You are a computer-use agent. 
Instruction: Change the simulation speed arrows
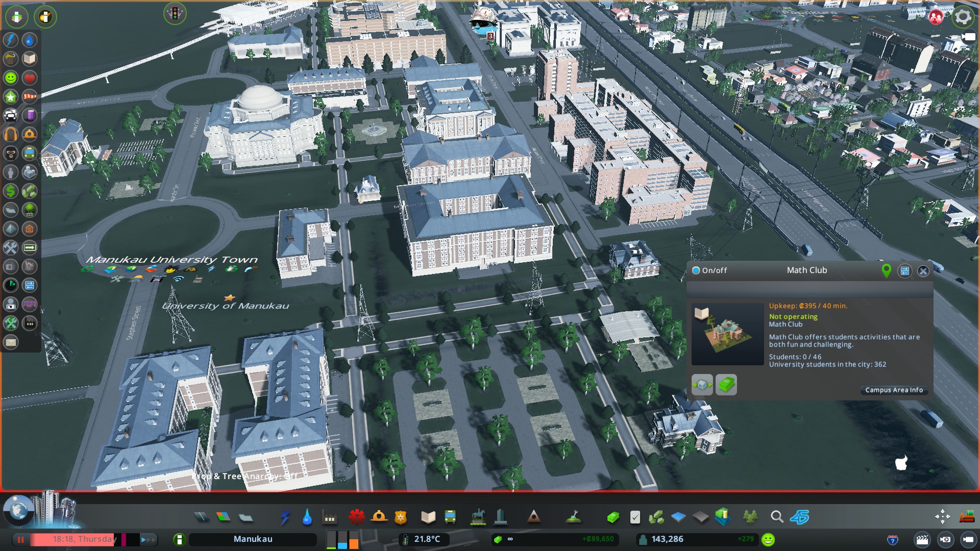(148, 539)
